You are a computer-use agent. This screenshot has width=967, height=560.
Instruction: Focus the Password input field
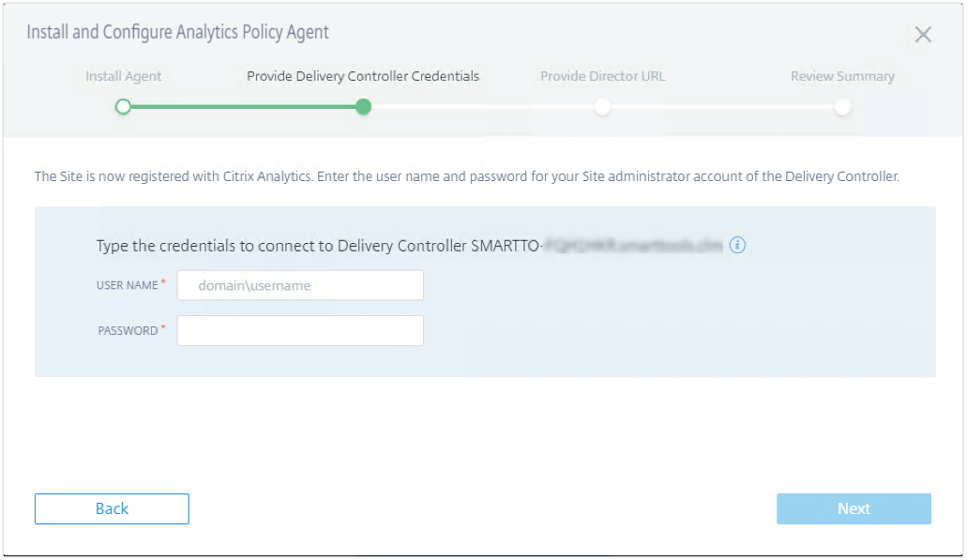tap(300, 330)
